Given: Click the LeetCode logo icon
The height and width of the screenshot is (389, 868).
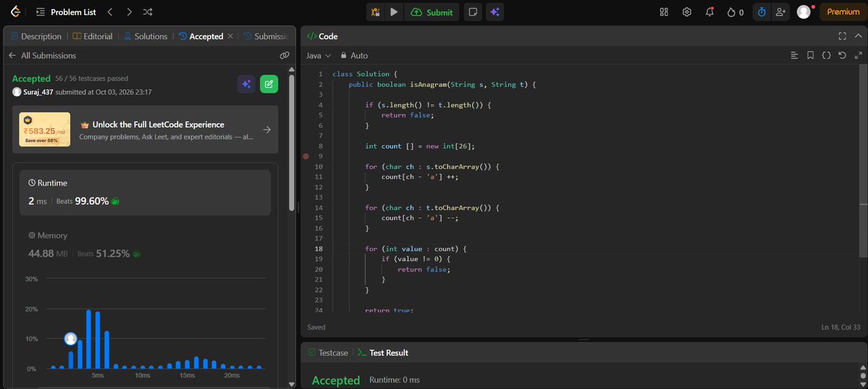Looking at the screenshot, I should pyautogui.click(x=15, y=12).
